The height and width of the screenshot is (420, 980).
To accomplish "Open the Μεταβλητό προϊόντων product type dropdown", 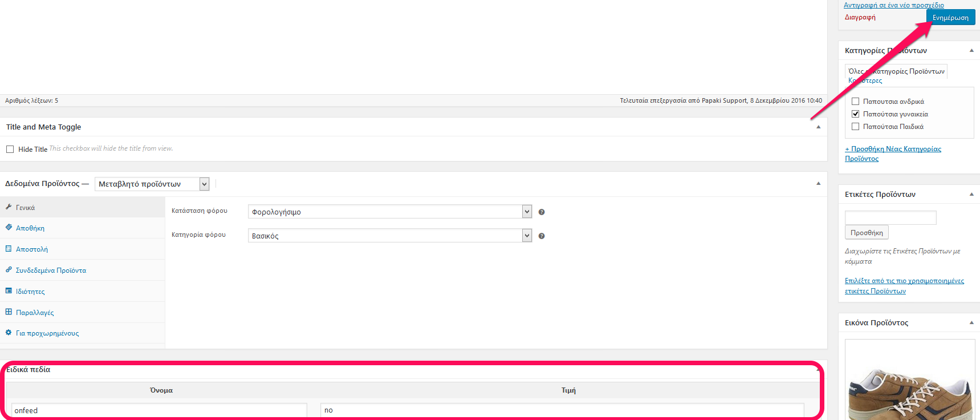I will tap(152, 184).
